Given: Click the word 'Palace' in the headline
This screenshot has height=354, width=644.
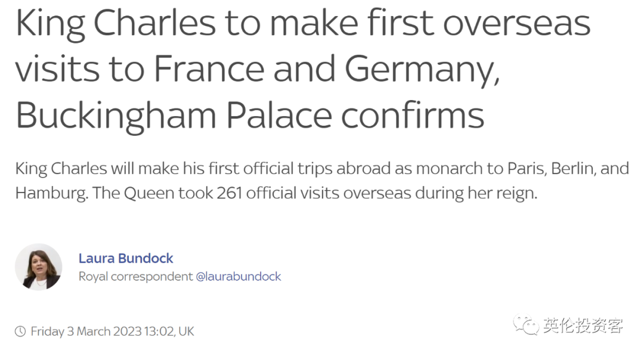Looking at the screenshot, I should 279,115.
